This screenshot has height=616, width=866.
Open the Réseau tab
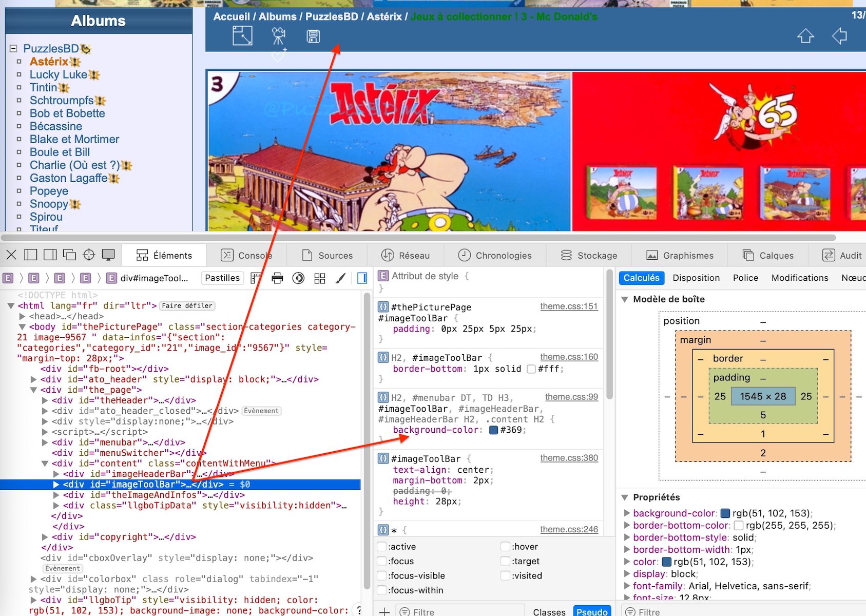406,255
